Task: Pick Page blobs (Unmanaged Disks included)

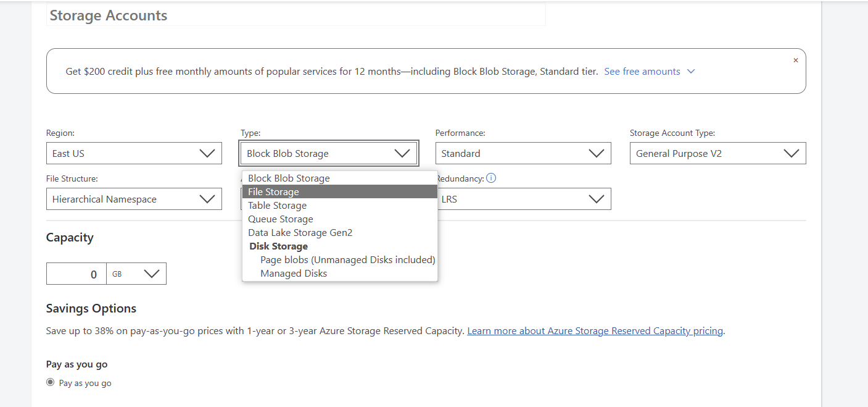Action: click(340, 260)
